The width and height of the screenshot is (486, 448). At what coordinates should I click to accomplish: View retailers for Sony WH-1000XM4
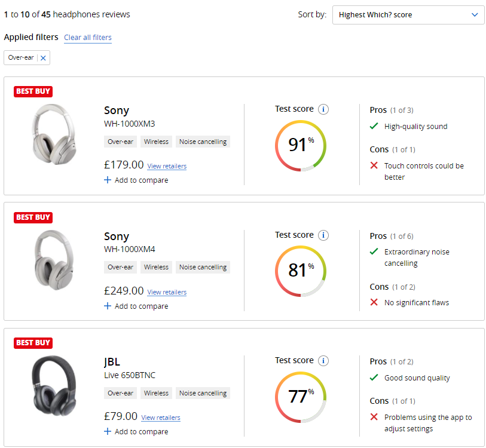tap(167, 292)
